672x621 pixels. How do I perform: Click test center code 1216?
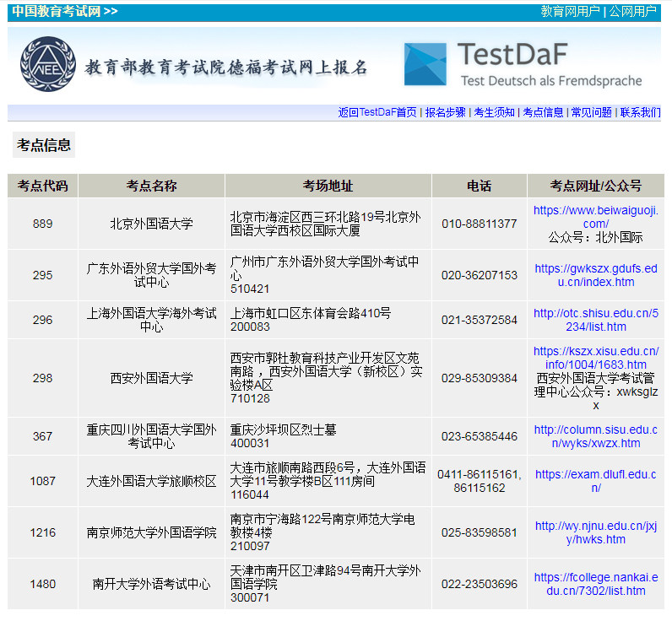click(x=42, y=532)
